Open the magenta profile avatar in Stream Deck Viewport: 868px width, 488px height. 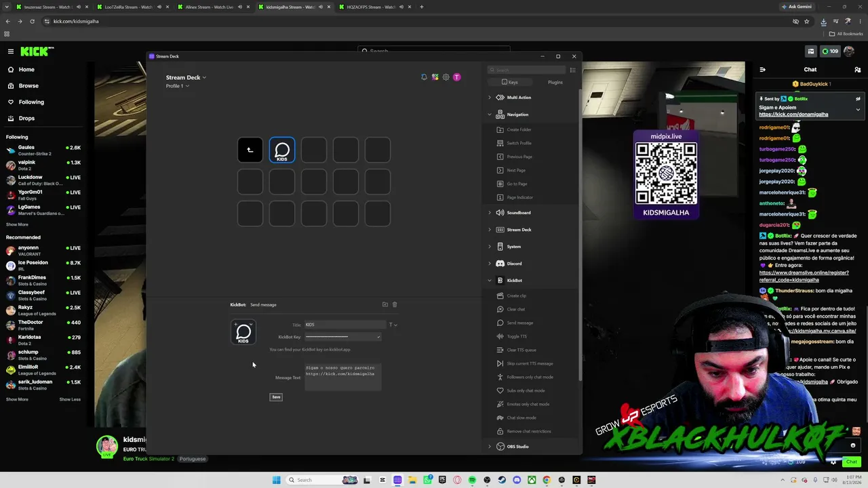click(456, 77)
